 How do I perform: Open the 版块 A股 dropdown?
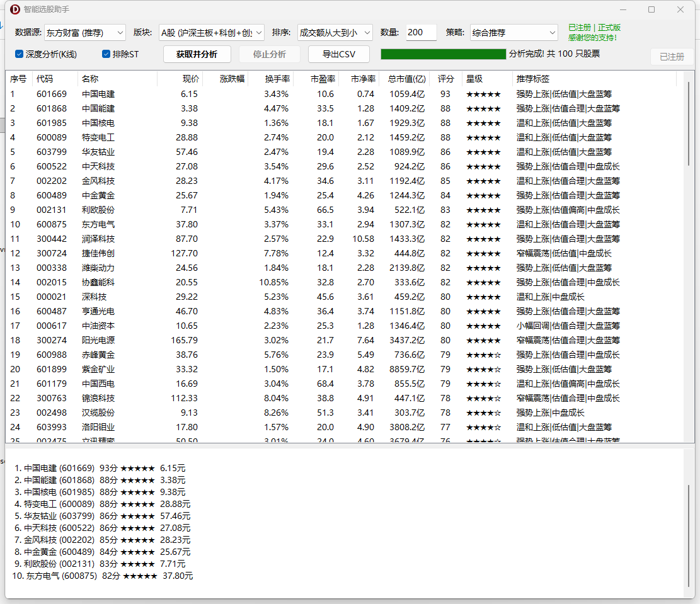coord(212,33)
